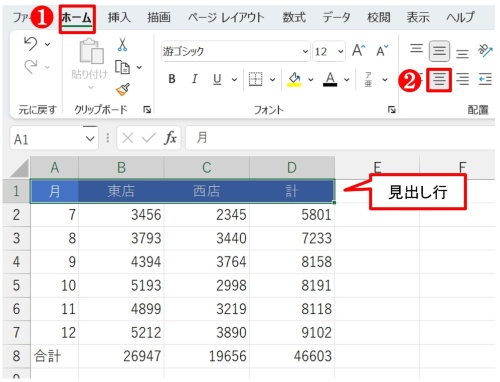This screenshot has height=382, width=500.
Task: Expand the Font Color dropdown arrow
Action: [347, 80]
